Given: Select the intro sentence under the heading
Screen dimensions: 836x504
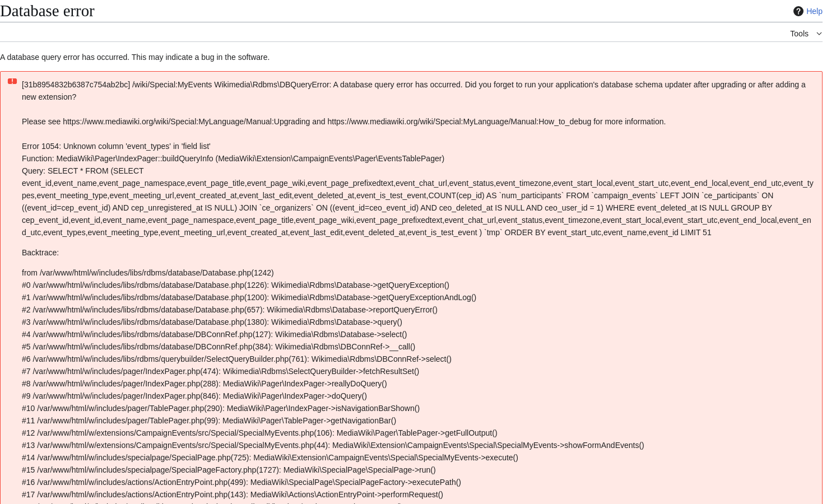Looking at the screenshot, I should point(134,57).
